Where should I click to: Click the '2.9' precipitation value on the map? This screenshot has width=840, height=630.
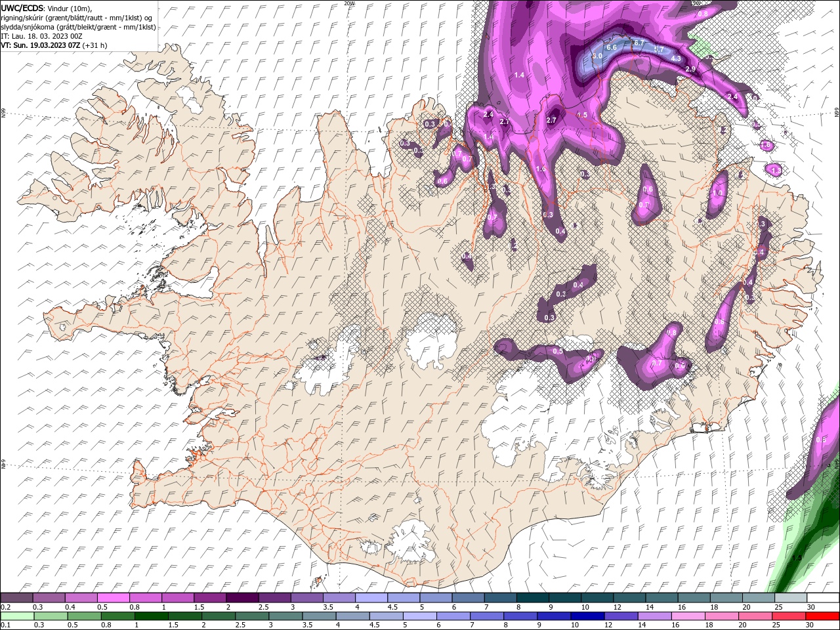[x=690, y=69]
